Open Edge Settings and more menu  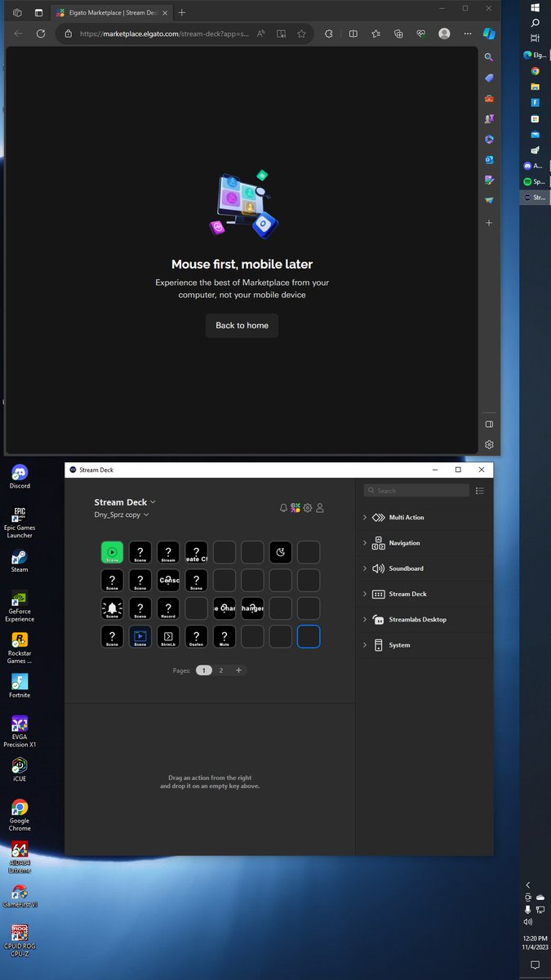pyautogui.click(x=467, y=33)
